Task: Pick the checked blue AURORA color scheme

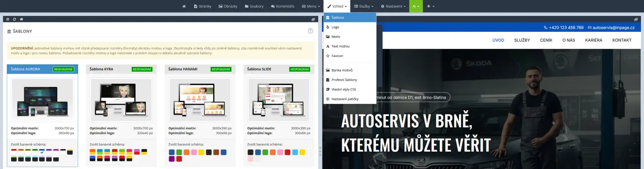Action: (42, 152)
